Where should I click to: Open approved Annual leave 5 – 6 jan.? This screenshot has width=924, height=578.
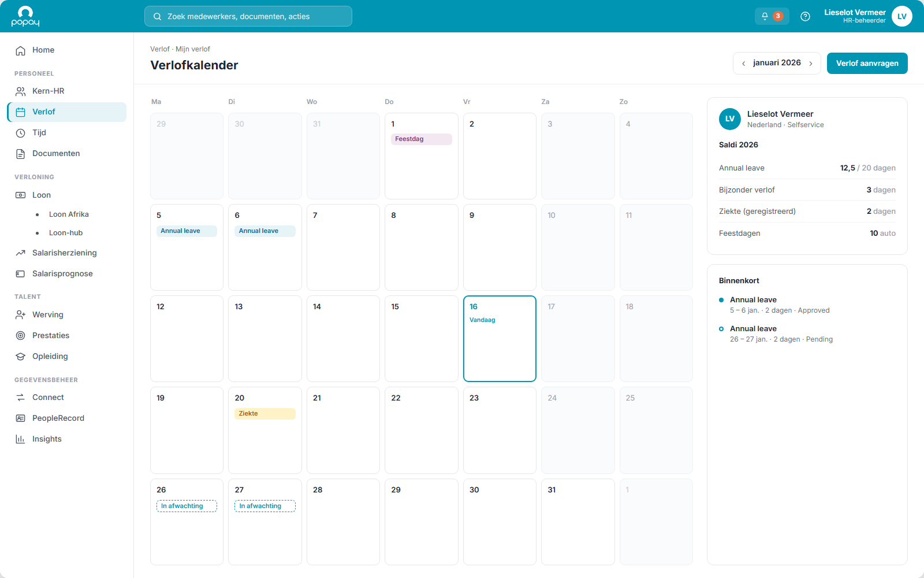(807, 305)
